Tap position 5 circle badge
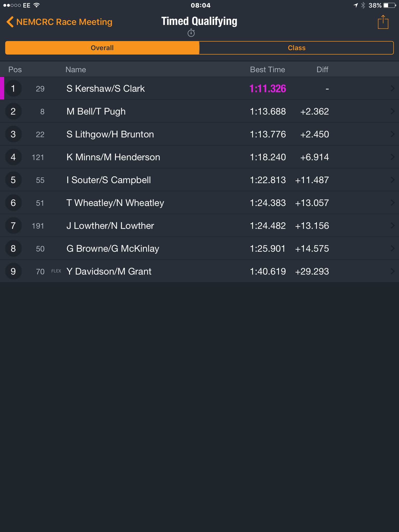 pos(13,180)
